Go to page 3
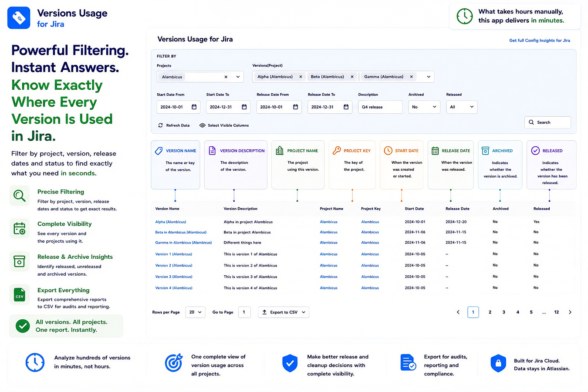 tap(504, 312)
